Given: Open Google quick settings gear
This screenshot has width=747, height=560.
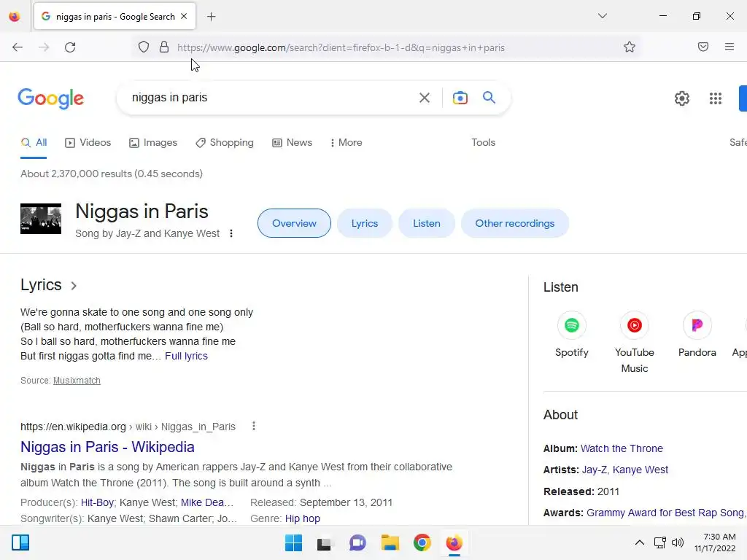Looking at the screenshot, I should [x=682, y=98].
